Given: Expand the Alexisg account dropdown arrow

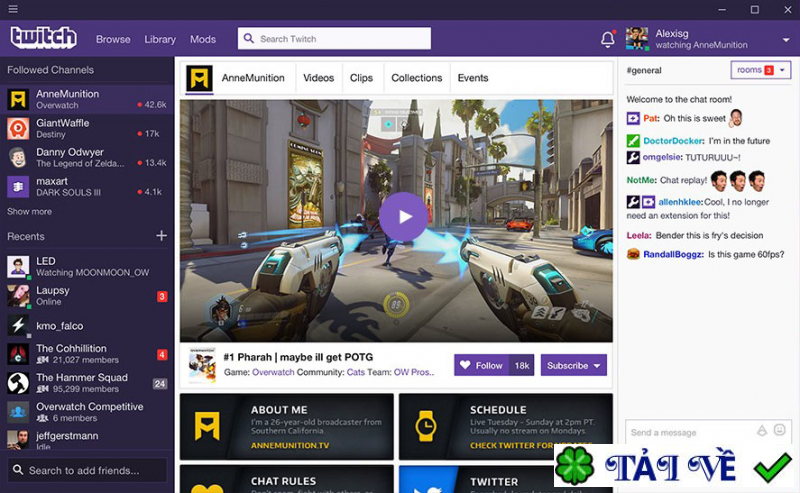Looking at the screenshot, I should point(786,40).
